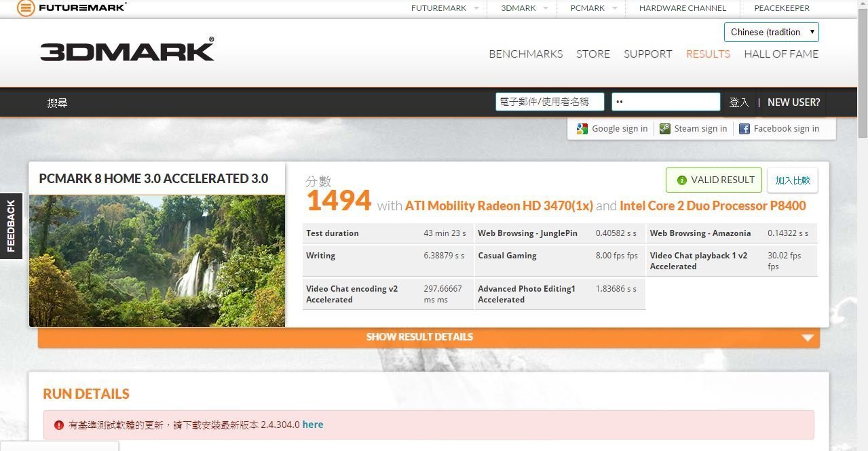Click the Valid Result badge
Viewport: 868px width, 451px height.
[x=714, y=180]
